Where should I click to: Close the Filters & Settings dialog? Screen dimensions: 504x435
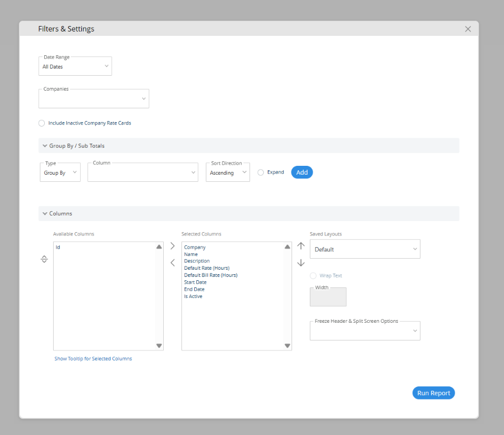pyautogui.click(x=467, y=29)
